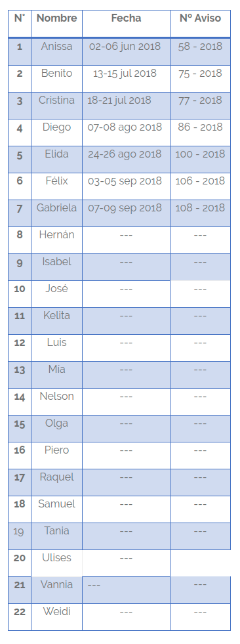
Task: Select the name Ulises in row 20
Action: point(56,558)
